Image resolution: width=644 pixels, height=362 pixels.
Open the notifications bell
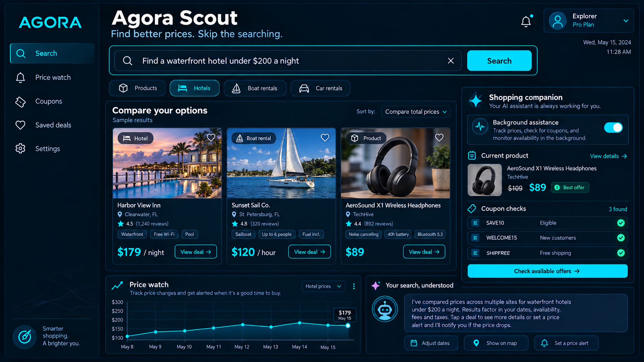click(526, 22)
